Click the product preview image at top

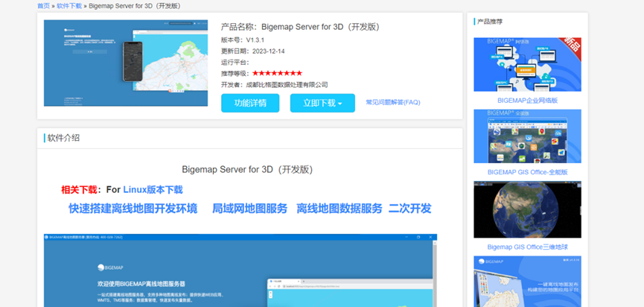pos(126,63)
